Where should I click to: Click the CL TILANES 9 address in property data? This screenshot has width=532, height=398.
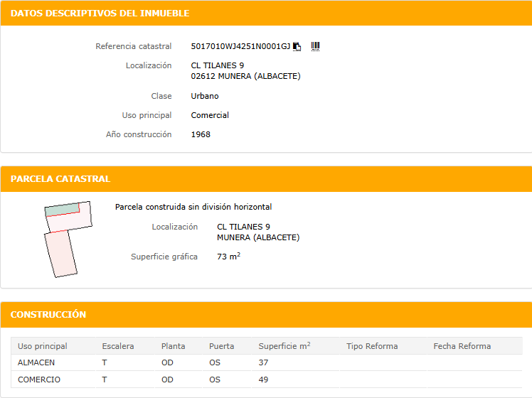click(x=218, y=65)
